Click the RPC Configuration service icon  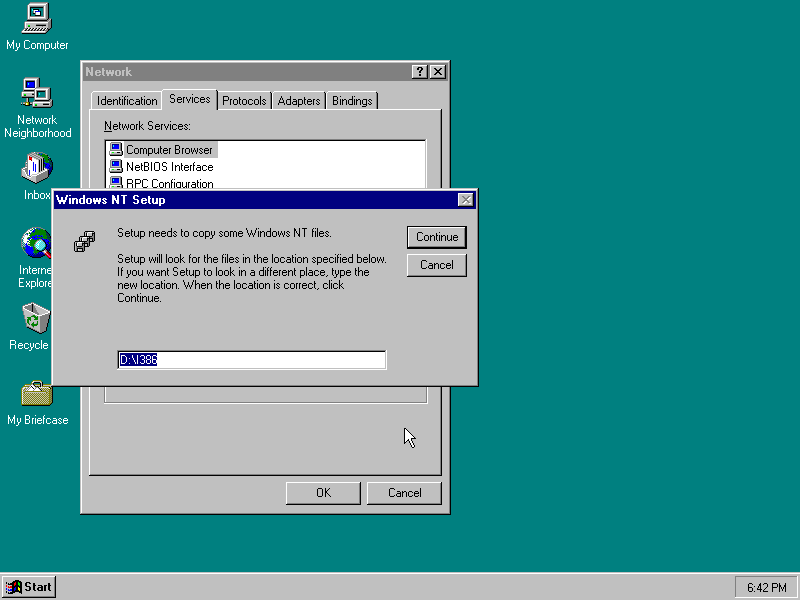coord(116,183)
